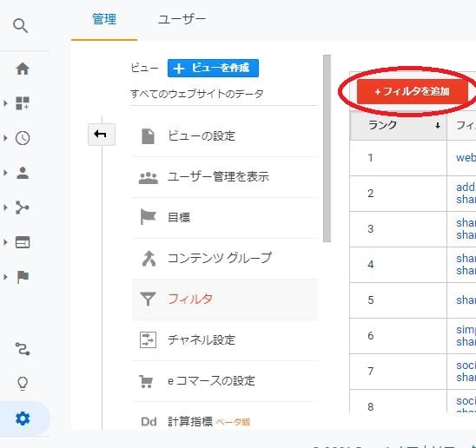Expand the Realtime section chevron
The height and width of the screenshot is (448, 476).
(5, 138)
